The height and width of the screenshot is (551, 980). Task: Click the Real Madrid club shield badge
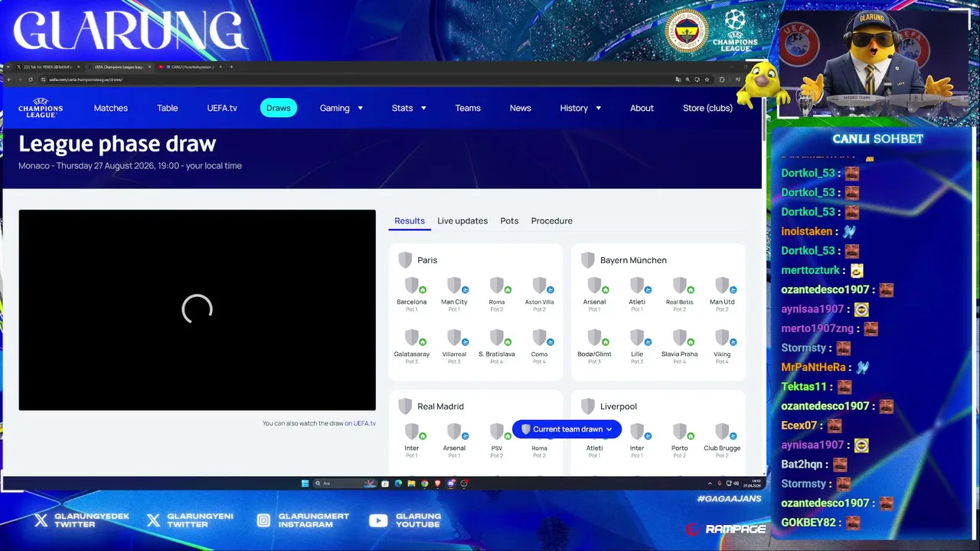[405, 406]
